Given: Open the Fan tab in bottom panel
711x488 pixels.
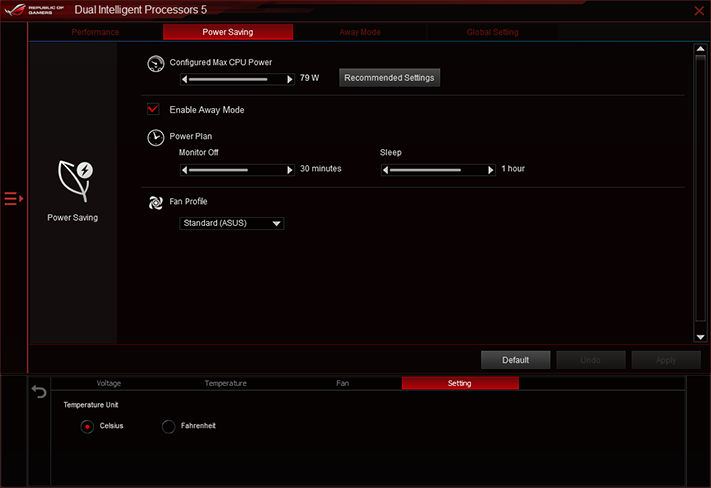Looking at the screenshot, I should [x=343, y=383].
